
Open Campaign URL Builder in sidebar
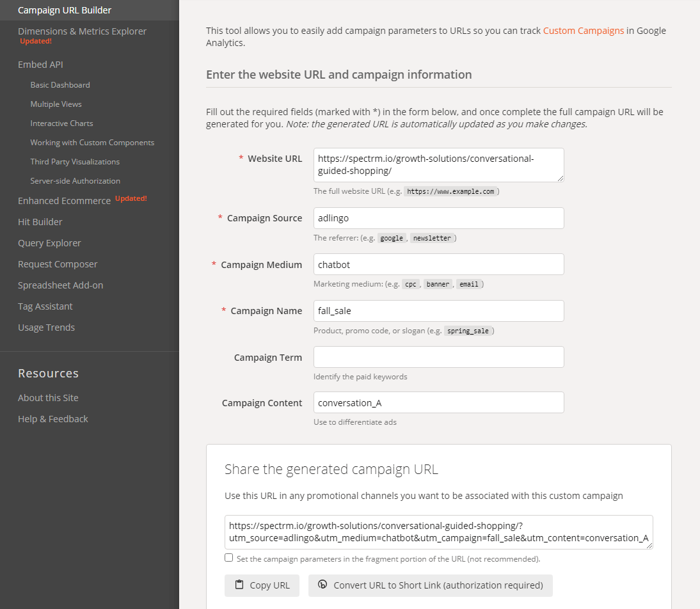click(x=65, y=10)
